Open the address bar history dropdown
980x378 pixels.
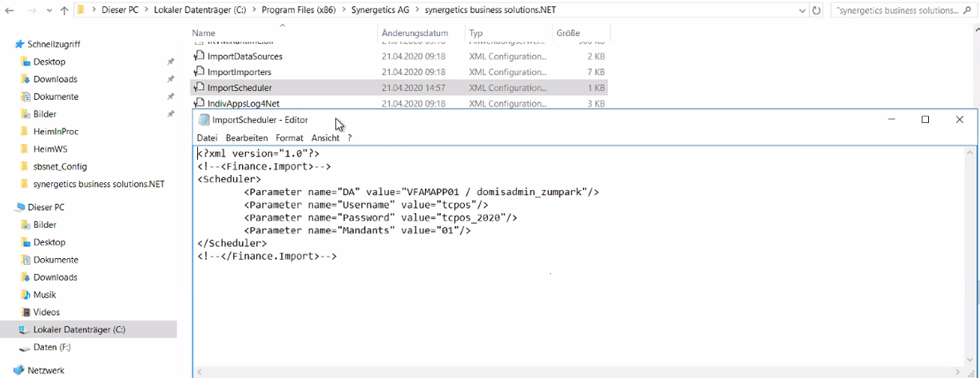tap(802, 11)
